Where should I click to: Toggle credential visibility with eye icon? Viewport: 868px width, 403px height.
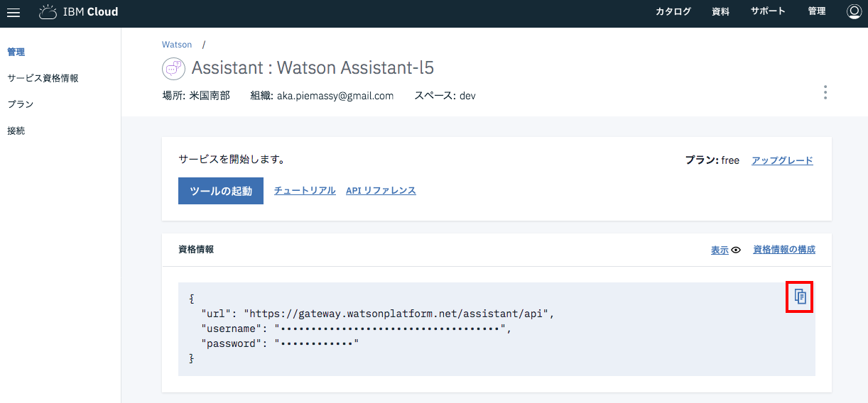736,250
